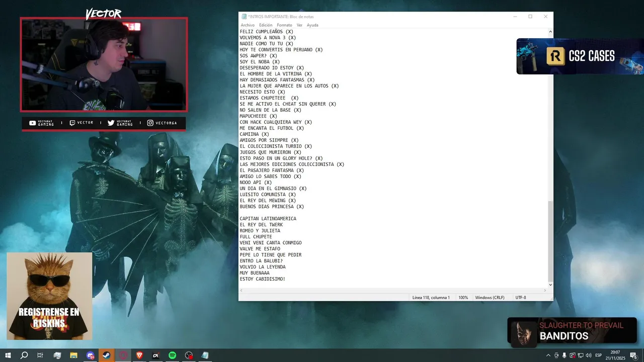Click the BANDITOS now-playing widget

point(572,331)
